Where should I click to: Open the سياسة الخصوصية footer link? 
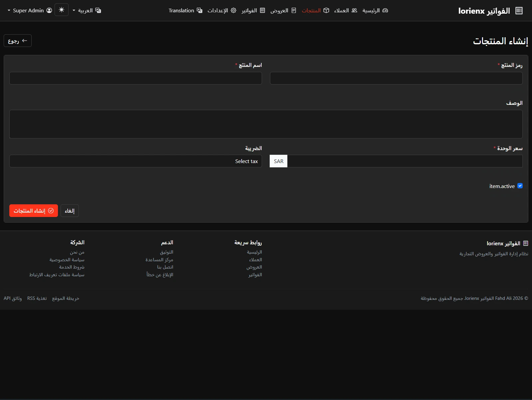[x=67, y=260]
